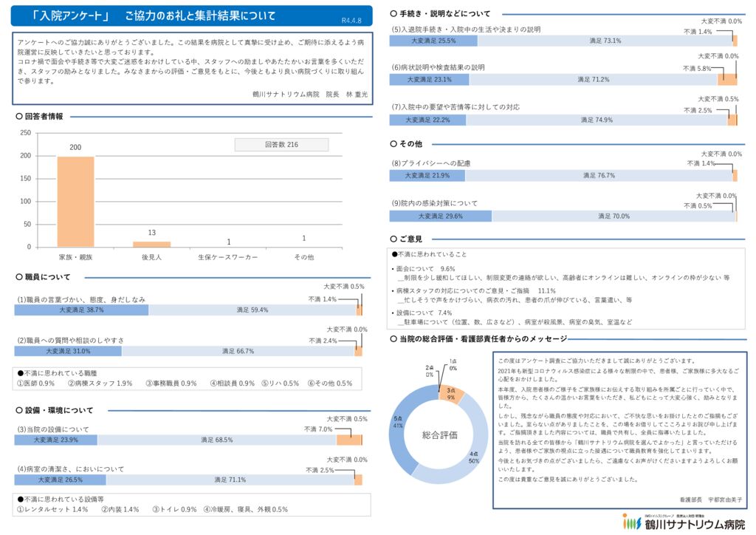This screenshot has height=535, width=756.
Task: Click the ○その他 section heading on the right
Action: point(406,144)
